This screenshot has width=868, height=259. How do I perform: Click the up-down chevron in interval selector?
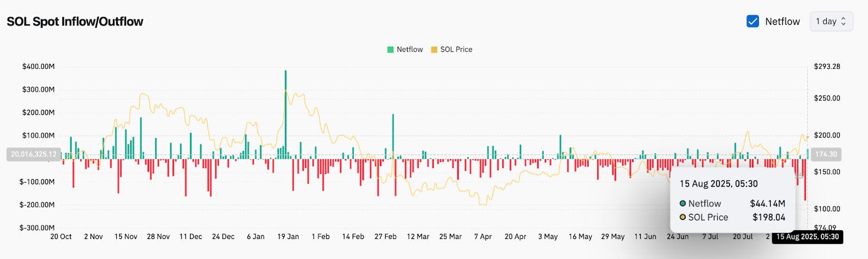tap(844, 21)
